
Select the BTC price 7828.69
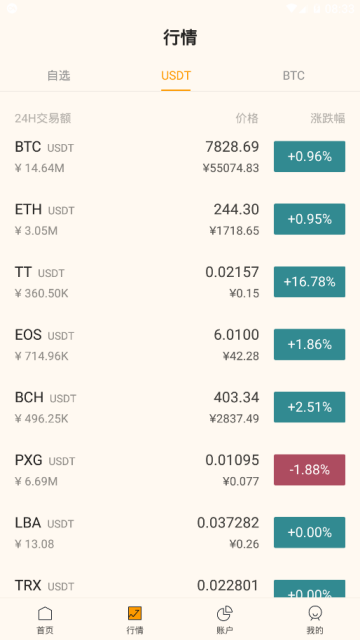coord(232,147)
